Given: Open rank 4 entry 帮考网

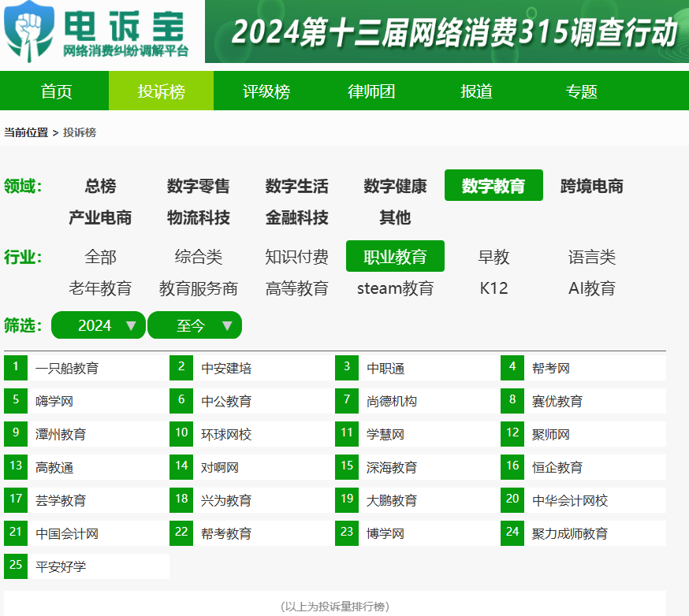Looking at the screenshot, I should pos(583,368).
